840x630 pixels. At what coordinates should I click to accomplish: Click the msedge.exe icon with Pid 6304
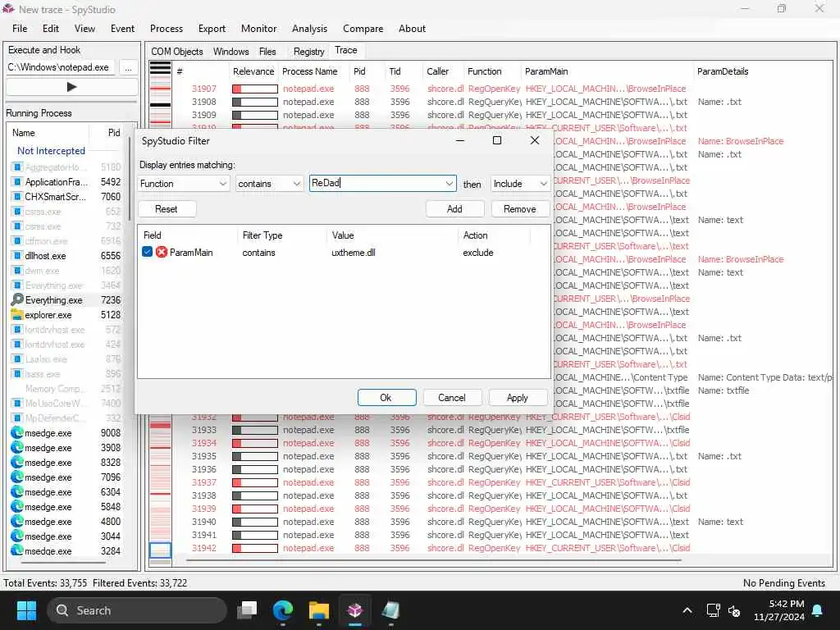pos(17,492)
